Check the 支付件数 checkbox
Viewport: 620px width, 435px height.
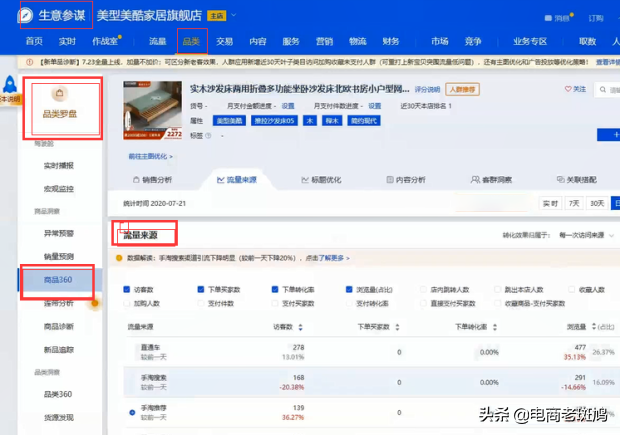[x=200, y=303]
